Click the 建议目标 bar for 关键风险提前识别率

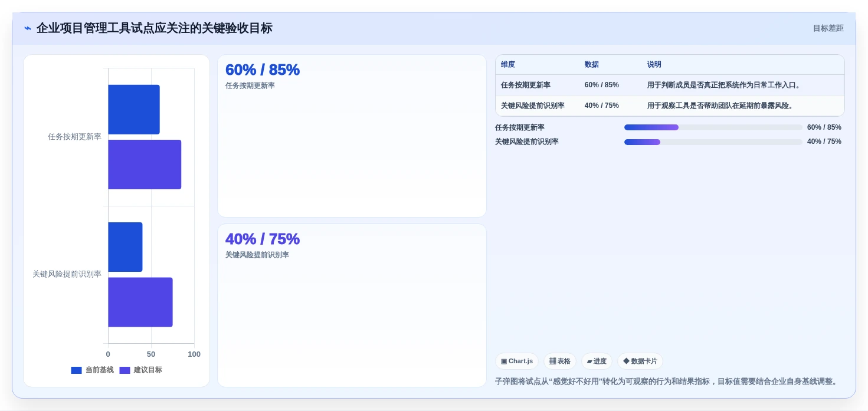click(140, 302)
